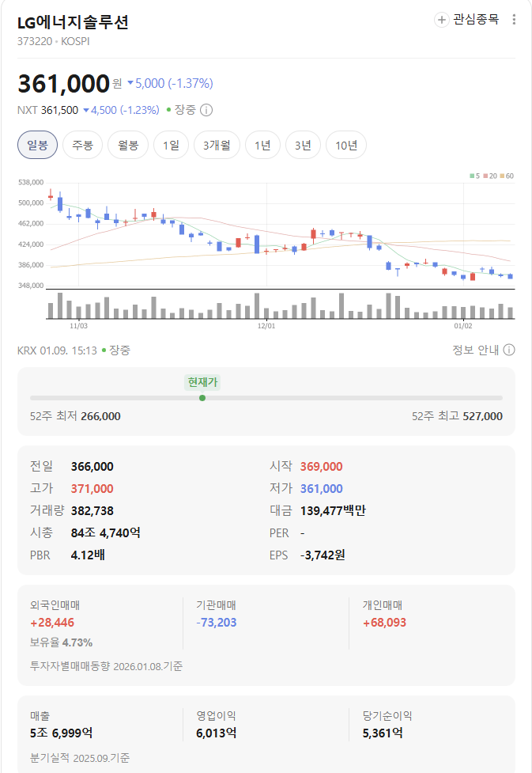532x773 pixels.
Task: Click the current price 361,000
Action: (x=63, y=83)
